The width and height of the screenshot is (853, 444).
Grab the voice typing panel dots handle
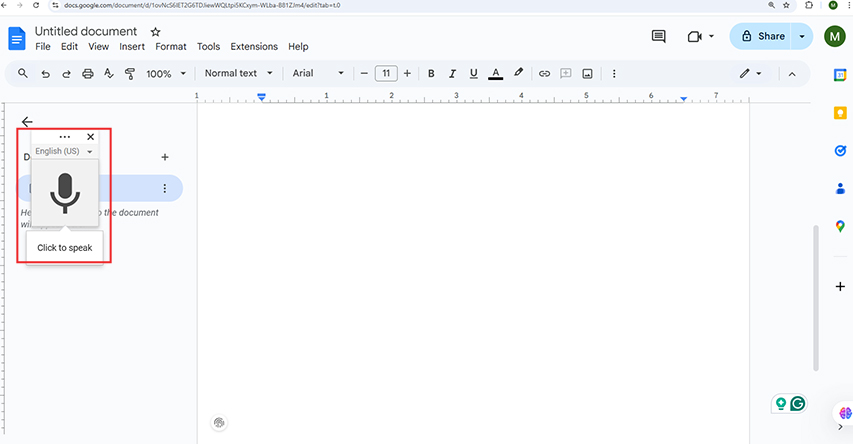pyautogui.click(x=65, y=137)
